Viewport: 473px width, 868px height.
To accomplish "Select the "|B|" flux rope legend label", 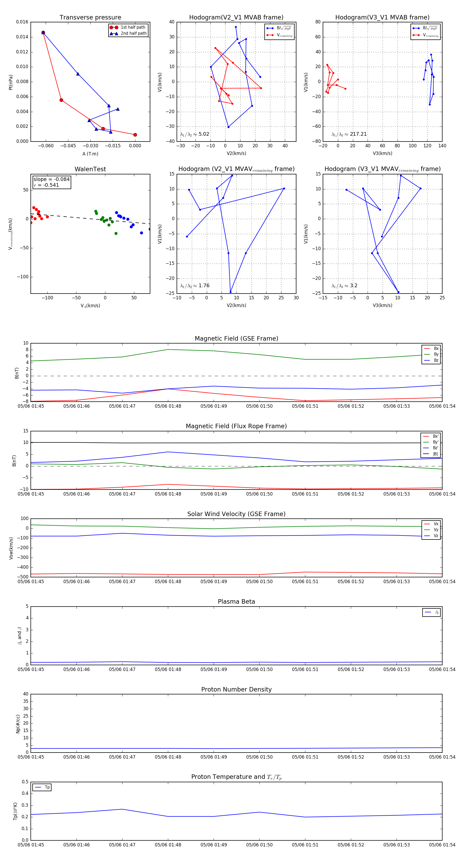I will tap(435, 454).
